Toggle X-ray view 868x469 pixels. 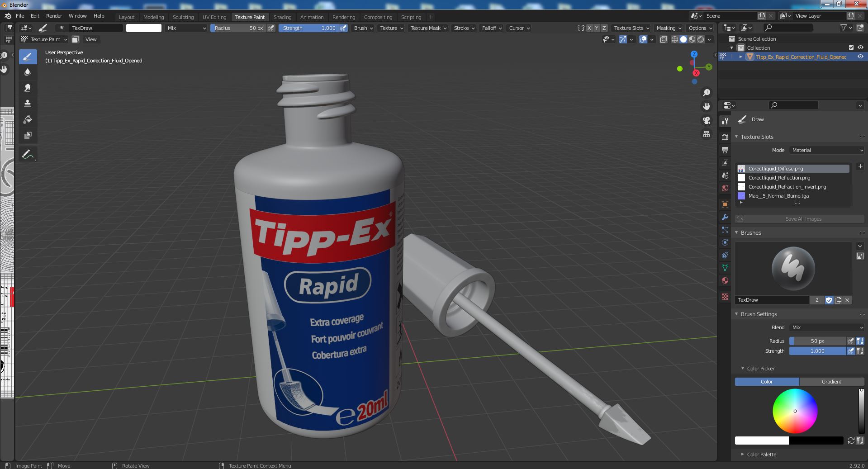click(x=663, y=39)
